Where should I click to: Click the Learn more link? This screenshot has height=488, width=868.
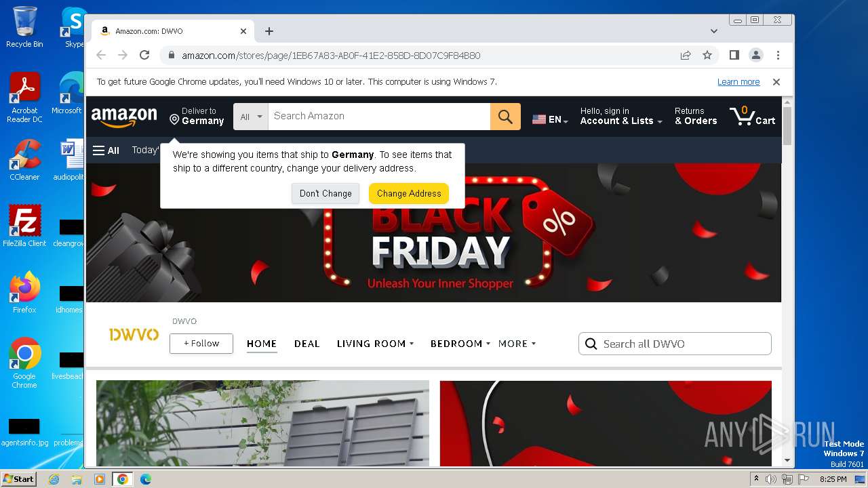pos(738,82)
